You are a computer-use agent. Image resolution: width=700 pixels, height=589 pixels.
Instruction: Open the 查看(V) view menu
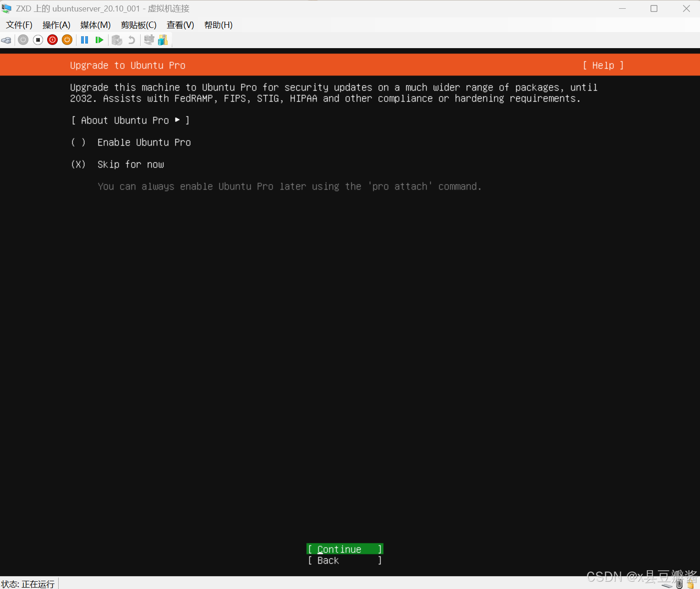pyautogui.click(x=180, y=25)
